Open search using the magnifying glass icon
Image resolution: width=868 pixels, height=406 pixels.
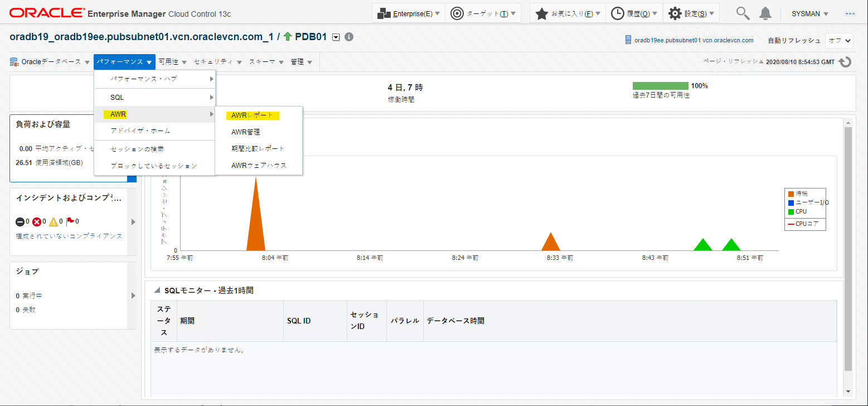[x=742, y=12]
